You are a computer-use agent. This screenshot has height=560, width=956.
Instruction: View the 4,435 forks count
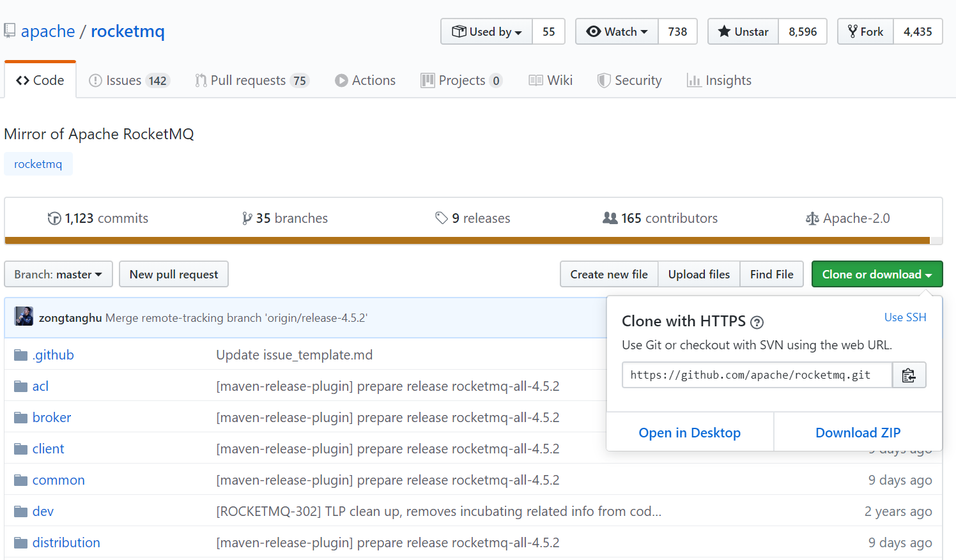(918, 31)
